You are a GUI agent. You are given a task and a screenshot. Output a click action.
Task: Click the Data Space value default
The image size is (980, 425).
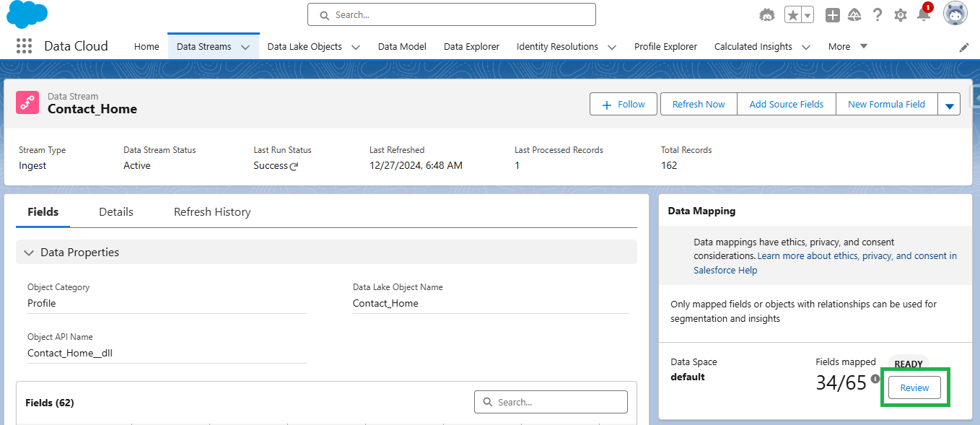[x=688, y=377]
